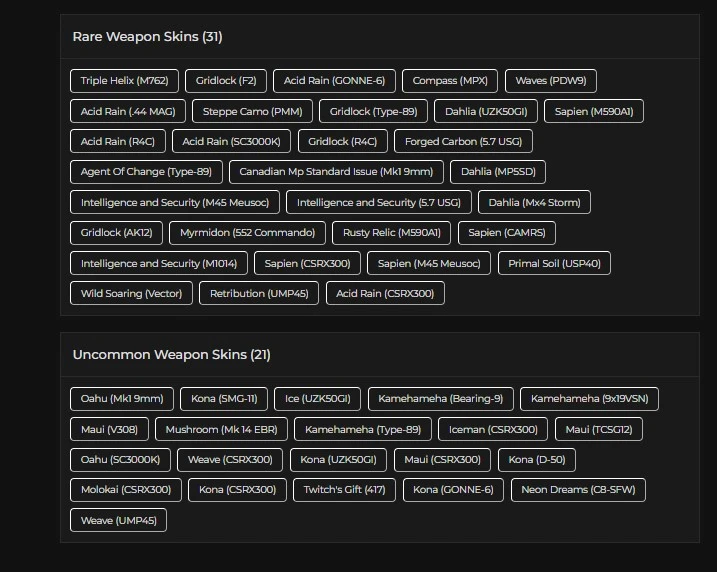Viewport: 717px width, 572px height.
Task: Click the Waves (PDW9) tag
Action: coord(551,81)
